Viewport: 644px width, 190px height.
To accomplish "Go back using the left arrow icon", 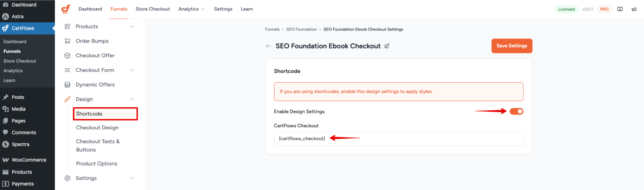I will tap(269, 46).
